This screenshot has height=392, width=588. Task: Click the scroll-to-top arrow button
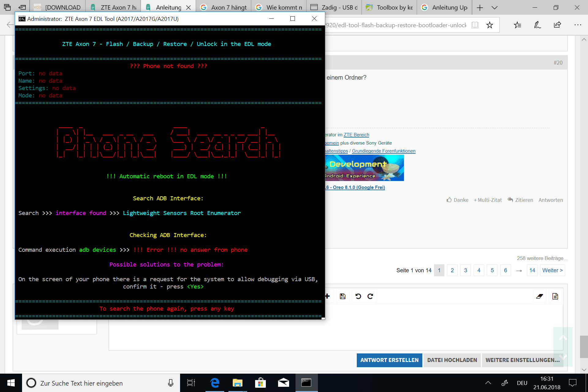[563, 338]
